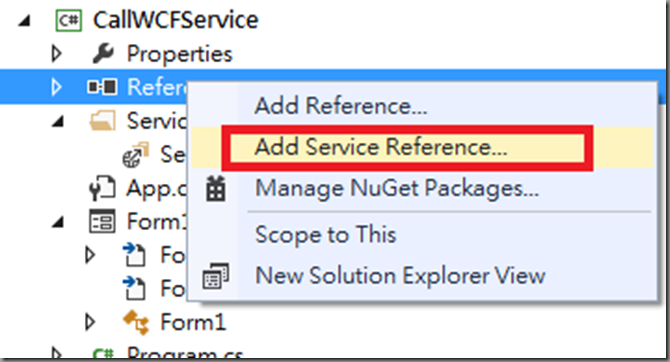670x362 pixels.
Task: Click the orange Form1 class icon
Action: point(136,322)
